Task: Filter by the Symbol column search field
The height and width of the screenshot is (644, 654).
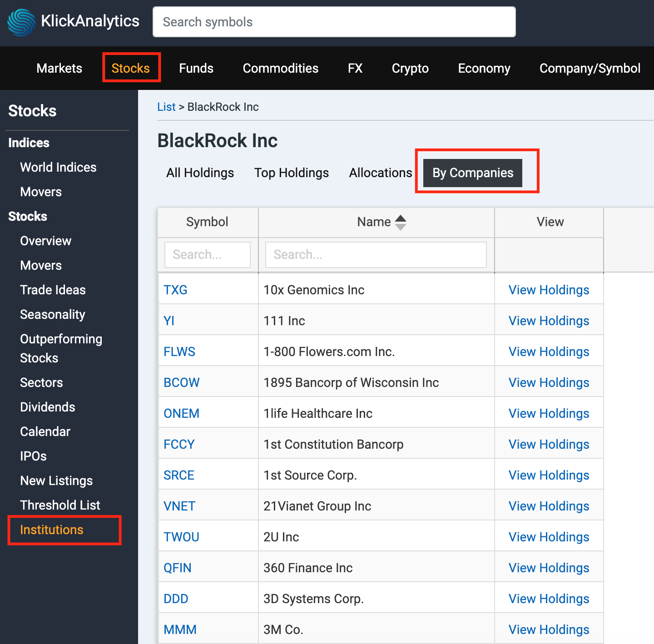Action: (208, 254)
